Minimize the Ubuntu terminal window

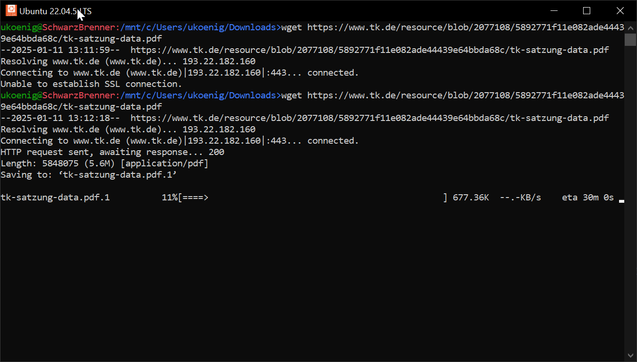click(x=554, y=11)
